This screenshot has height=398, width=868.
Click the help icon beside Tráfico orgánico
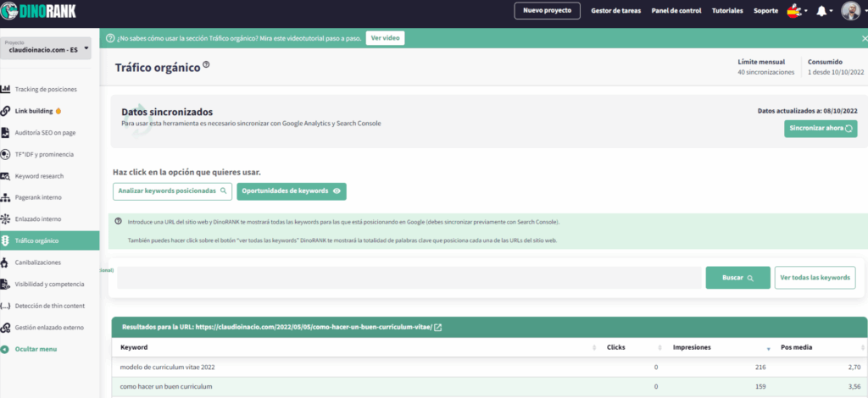pyautogui.click(x=206, y=64)
